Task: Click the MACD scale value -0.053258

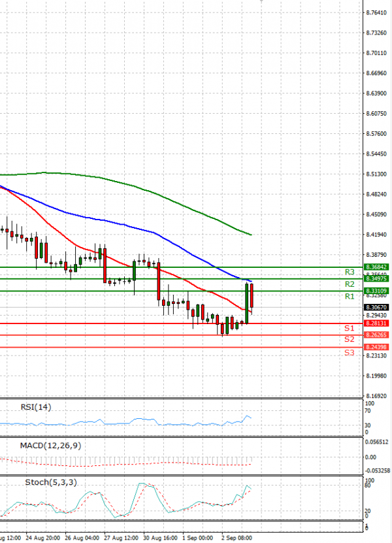Action: [x=377, y=470]
